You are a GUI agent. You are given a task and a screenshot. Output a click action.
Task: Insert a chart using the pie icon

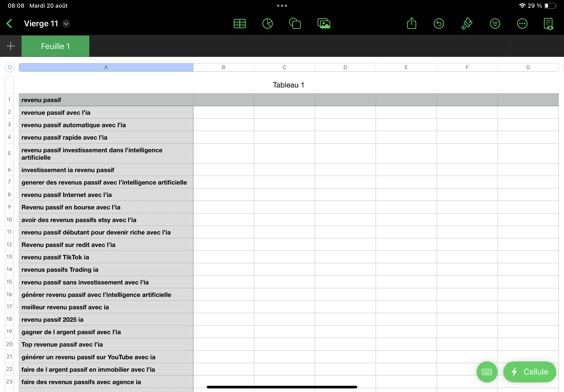[267, 24]
